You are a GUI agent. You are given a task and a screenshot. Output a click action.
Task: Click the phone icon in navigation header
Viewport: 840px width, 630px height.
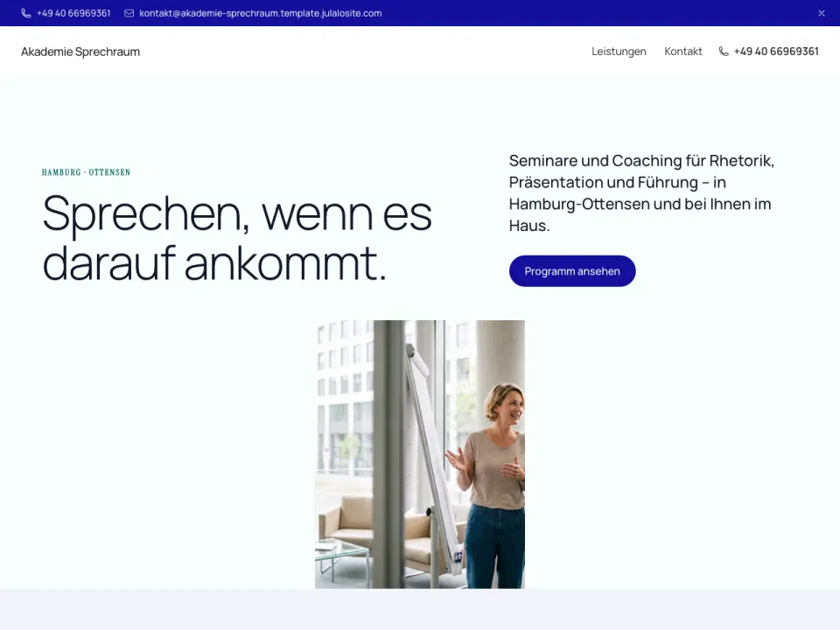724,52
